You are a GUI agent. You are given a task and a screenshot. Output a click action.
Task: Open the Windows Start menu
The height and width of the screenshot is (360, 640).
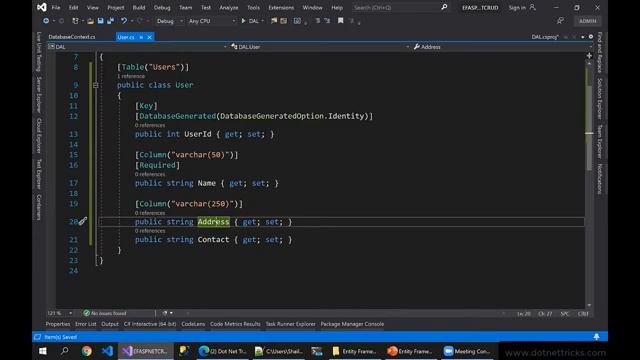(x=43, y=351)
